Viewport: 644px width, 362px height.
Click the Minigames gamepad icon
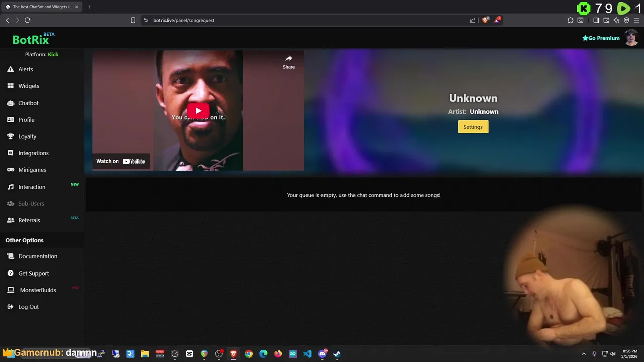pyautogui.click(x=10, y=170)
